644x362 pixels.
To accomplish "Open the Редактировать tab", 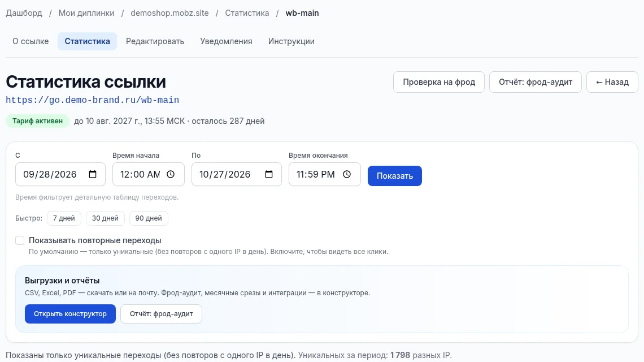I will pyautogui.click(x=155, y=41).
